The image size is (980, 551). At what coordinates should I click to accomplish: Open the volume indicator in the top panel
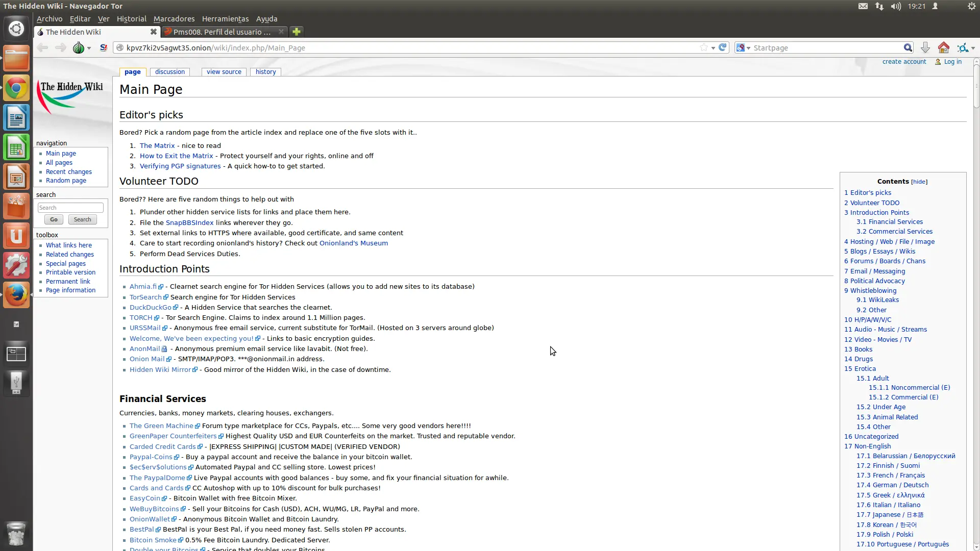896,6
